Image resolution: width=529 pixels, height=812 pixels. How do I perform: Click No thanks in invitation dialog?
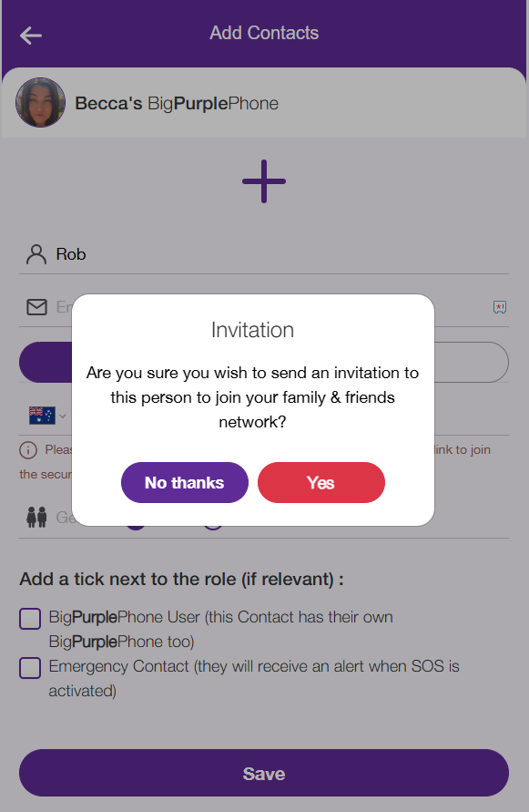(x=185, y=483)
